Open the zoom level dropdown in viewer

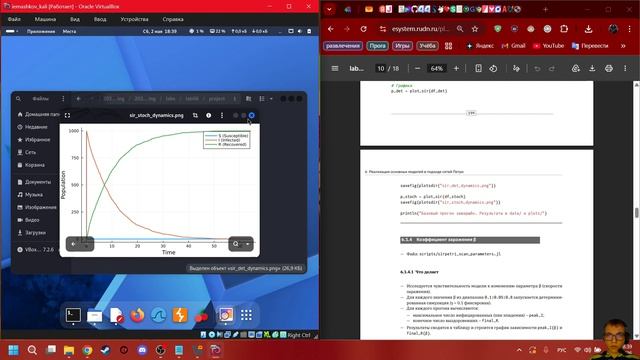[247, 244]
